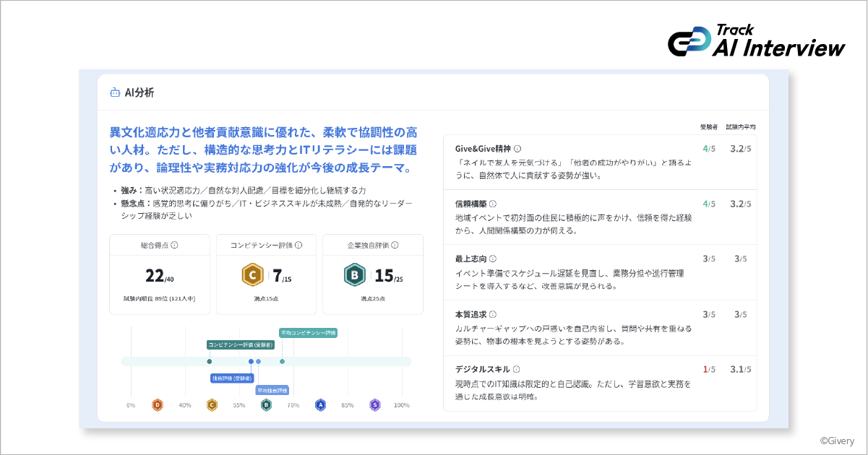
Task: Select the purple S rank badge on scale
Action: tap(374, 405)
